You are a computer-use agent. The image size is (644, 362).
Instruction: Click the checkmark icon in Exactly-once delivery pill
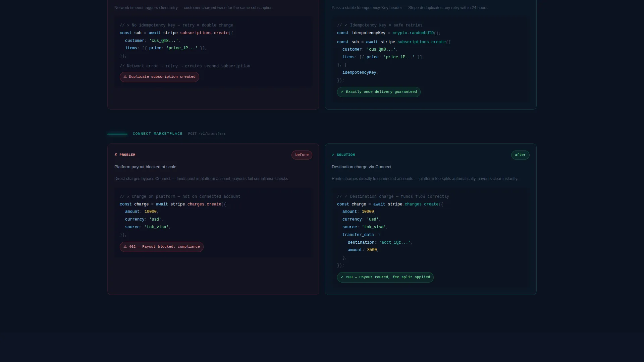coord(342,92)
